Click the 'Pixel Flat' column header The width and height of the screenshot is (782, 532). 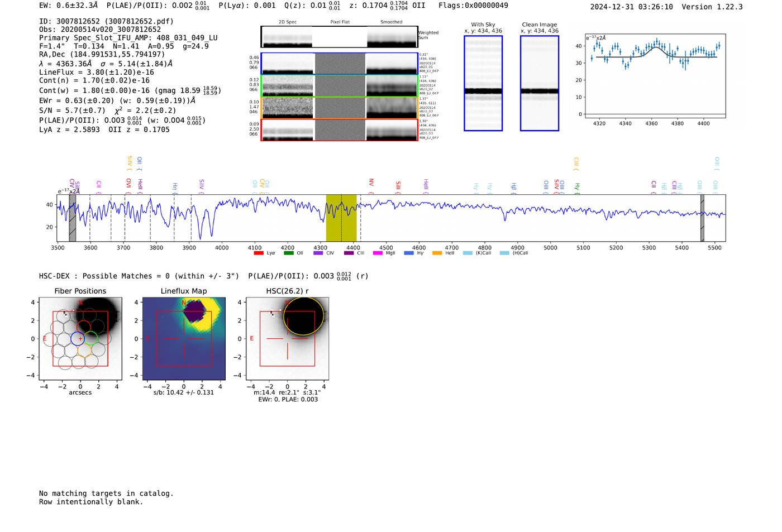340,22
